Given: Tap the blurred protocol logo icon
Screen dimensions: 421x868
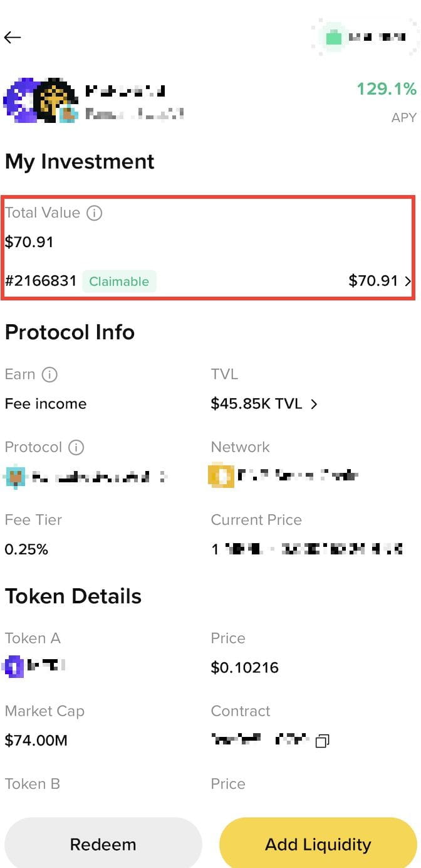Looking at the screenshot, I should click(14, 477).
